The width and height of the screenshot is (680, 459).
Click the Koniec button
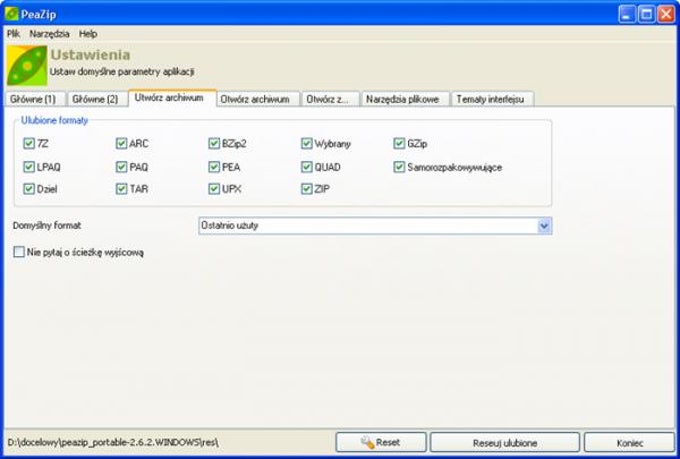(629, 443)
